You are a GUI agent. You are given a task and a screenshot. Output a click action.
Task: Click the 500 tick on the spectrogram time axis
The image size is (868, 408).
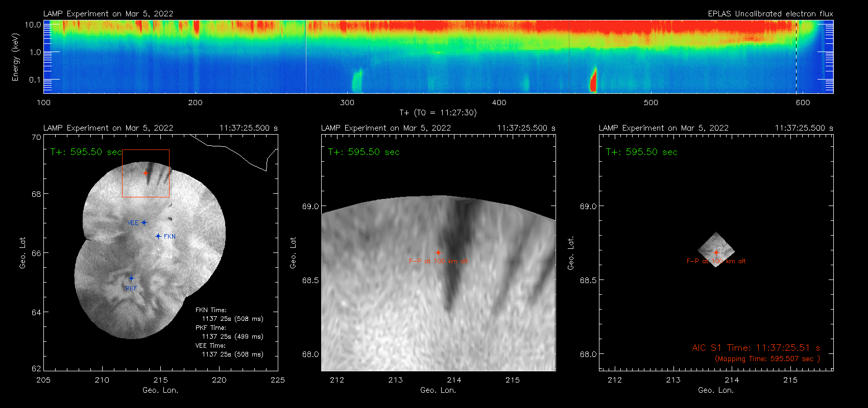point(651,103)
